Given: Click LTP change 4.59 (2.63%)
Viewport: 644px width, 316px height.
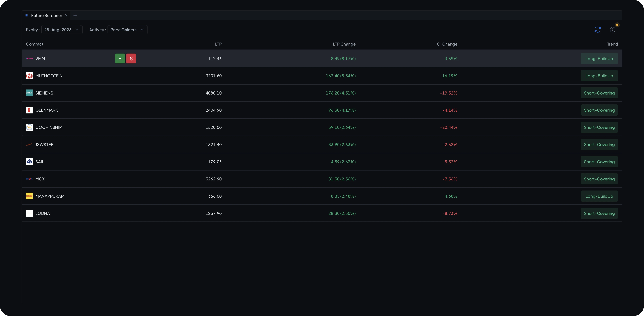Looking at the screenshot, I should [343, 162].
